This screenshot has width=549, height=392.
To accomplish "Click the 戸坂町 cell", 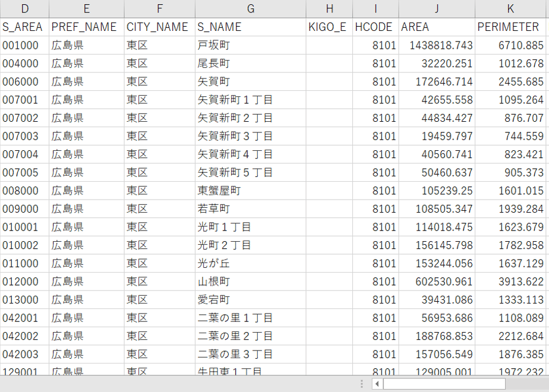I will [251, 45].
